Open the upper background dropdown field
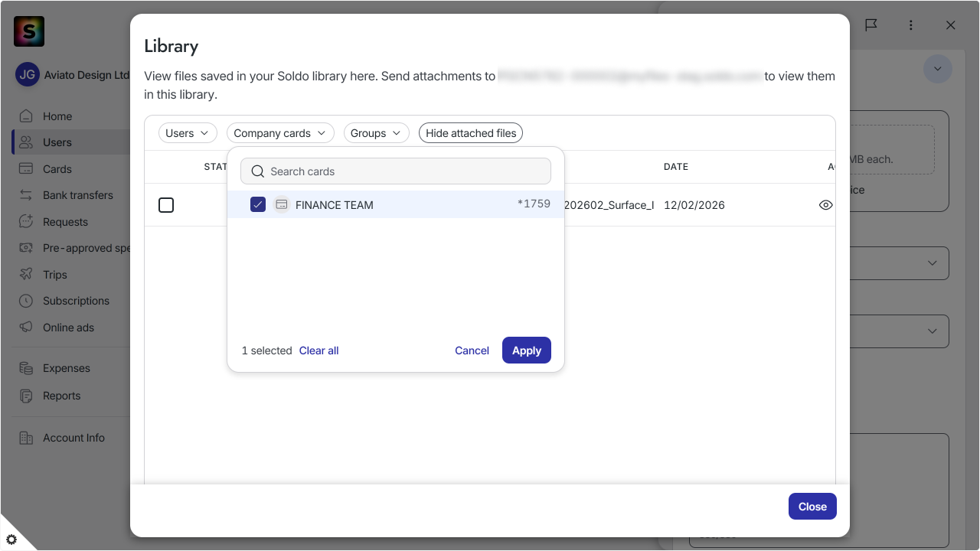The width and height of the screenshot is (980, 551). [x=900, y=263]
